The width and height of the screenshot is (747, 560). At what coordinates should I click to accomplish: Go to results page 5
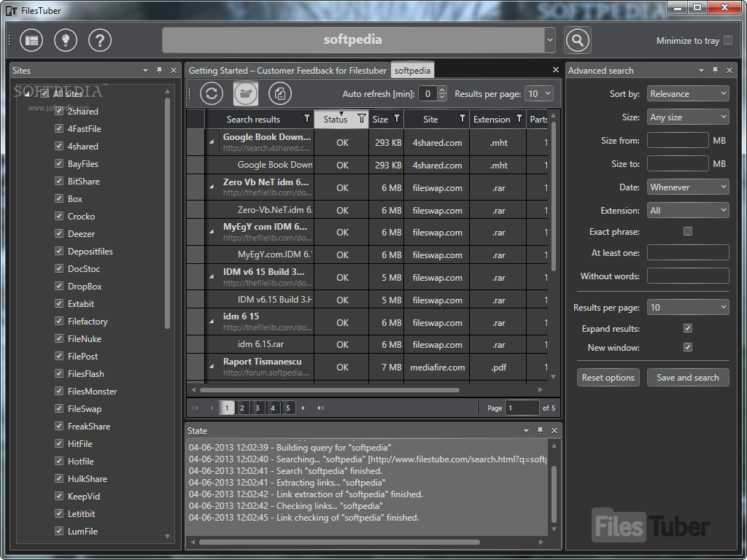(287, 408)
